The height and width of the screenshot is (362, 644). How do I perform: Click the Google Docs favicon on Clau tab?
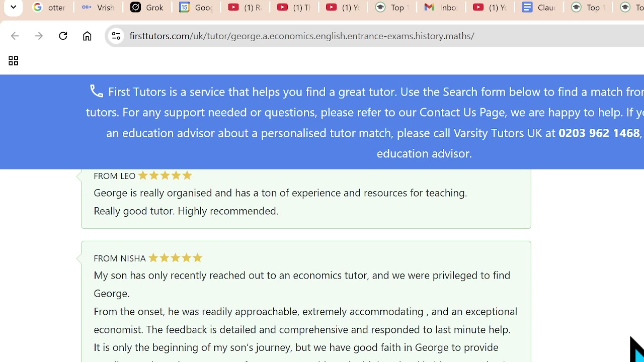527,8
